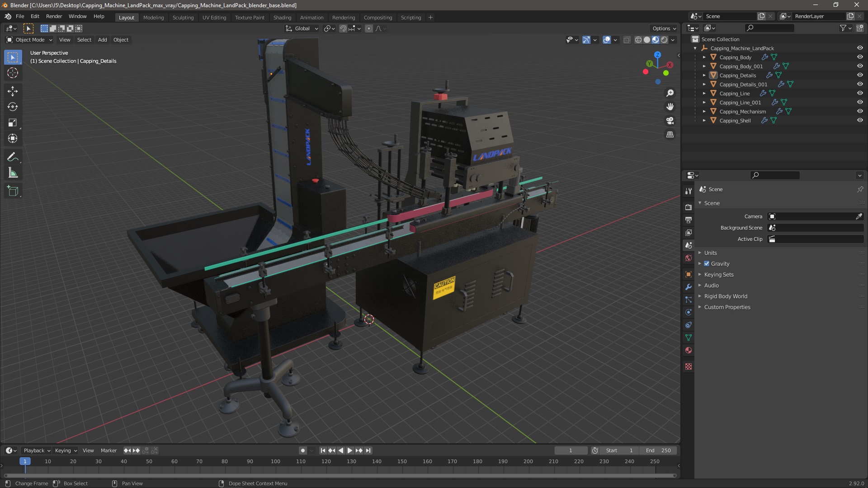Click the zoom view magnifier icon
This screenshot has width=868, height=488.
[670, 93]
